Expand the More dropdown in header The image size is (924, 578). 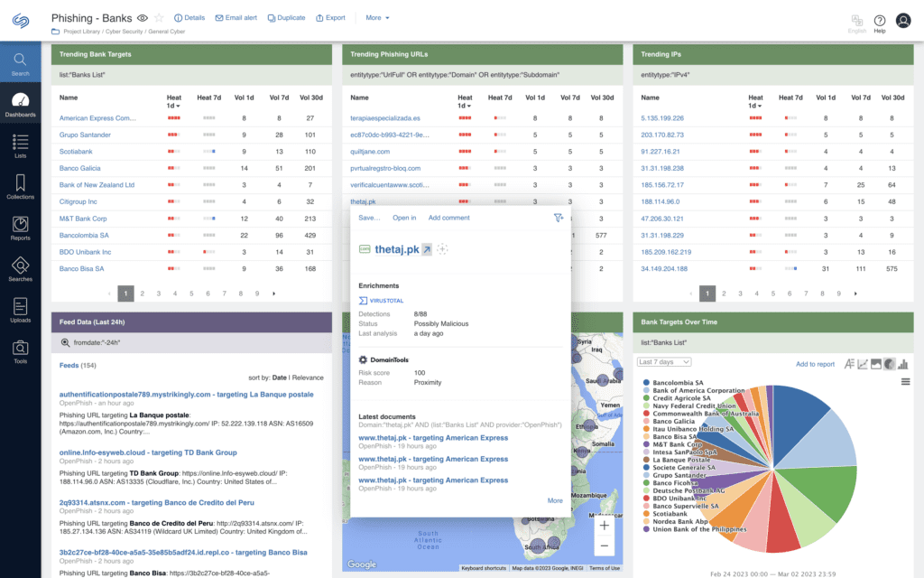pyautogui.click(x=377, y=18)
